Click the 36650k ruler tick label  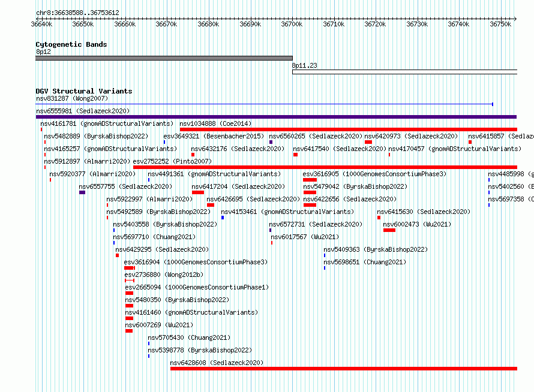pyautogui.click(x=83, y=24)
